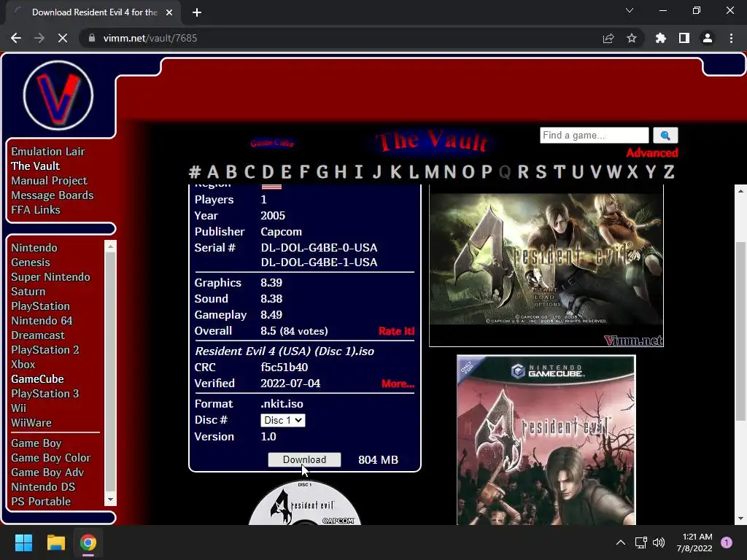Close the Download Resident Evil 4 tab
747x560 pixels.
tap(169, 12)
